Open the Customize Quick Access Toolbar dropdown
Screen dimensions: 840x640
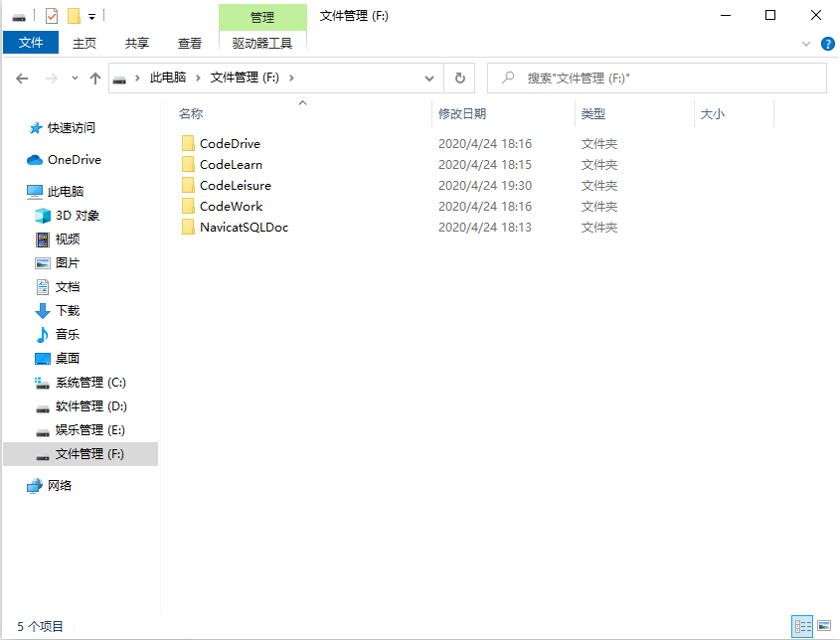click(92, 17)
